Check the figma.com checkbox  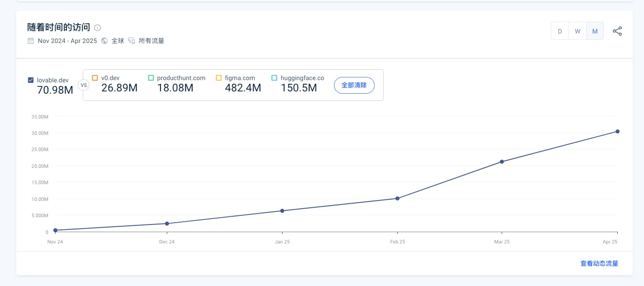click(x=219, y=78)
